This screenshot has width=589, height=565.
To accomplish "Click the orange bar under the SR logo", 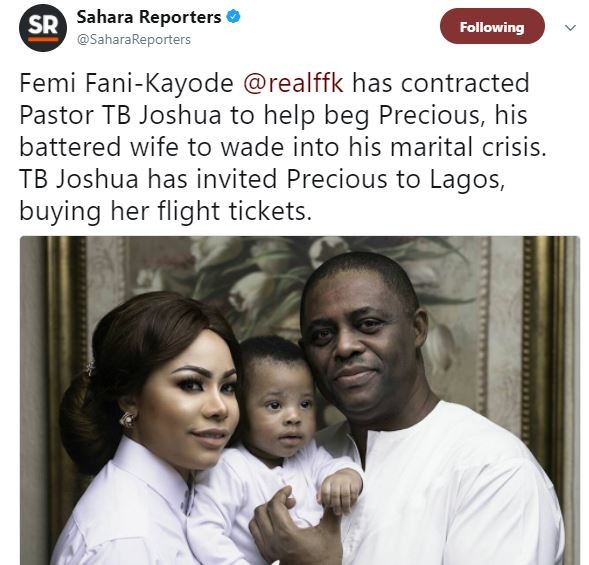I will coord(43,39).
